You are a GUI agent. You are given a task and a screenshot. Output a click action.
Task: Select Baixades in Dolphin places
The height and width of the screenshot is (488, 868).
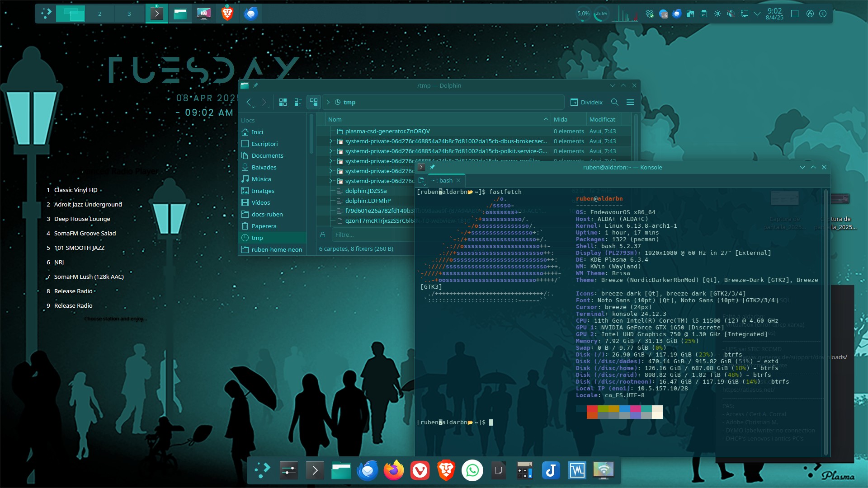coord(273,167)
